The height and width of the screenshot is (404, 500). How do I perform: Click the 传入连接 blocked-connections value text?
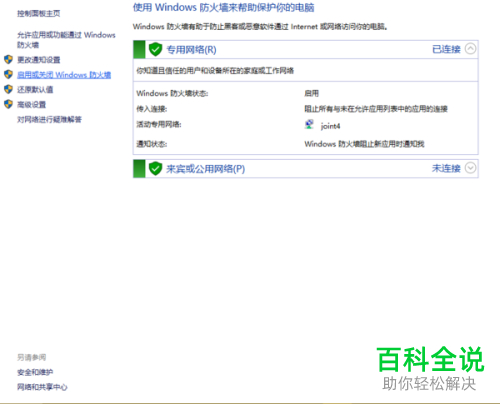tap(376, 109)
